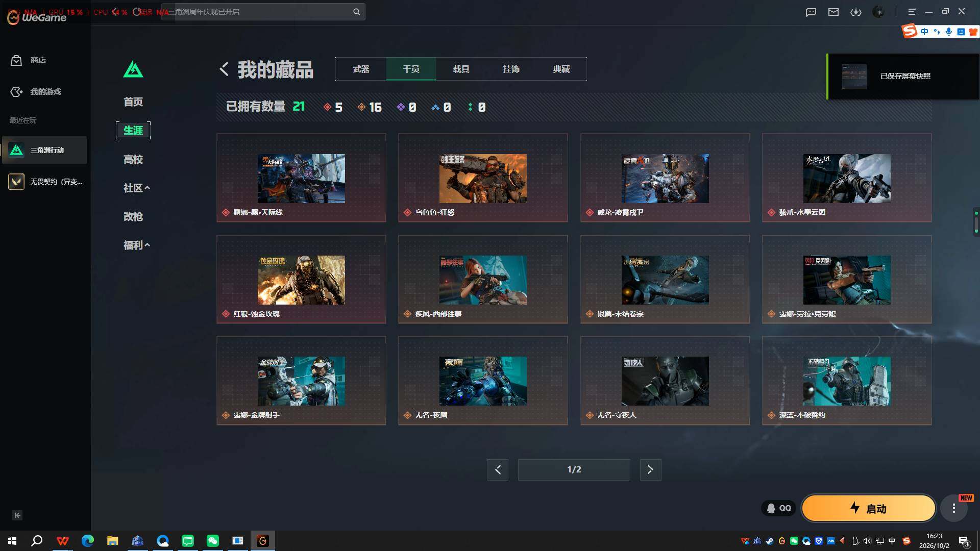This screenshot has width=980, height=551.
Task: Go back from 我的藏品 page
Action: click(x=224, y=69)
